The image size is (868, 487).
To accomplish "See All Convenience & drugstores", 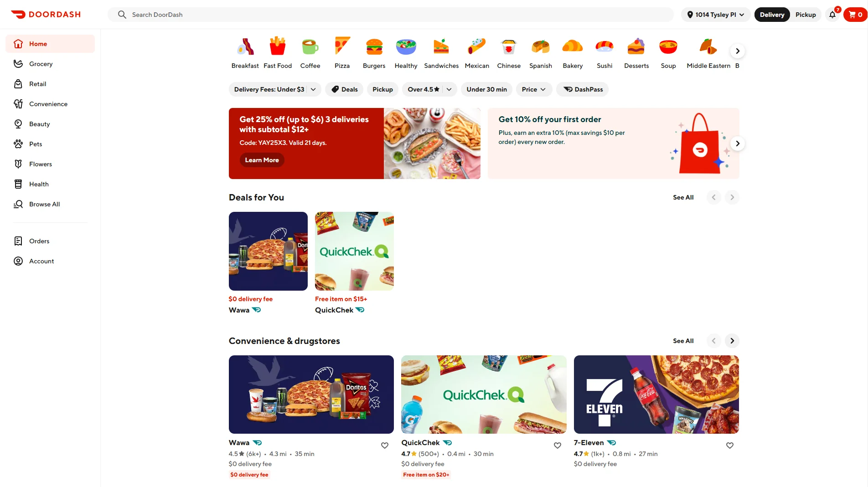I will click(x=683, y=341).
